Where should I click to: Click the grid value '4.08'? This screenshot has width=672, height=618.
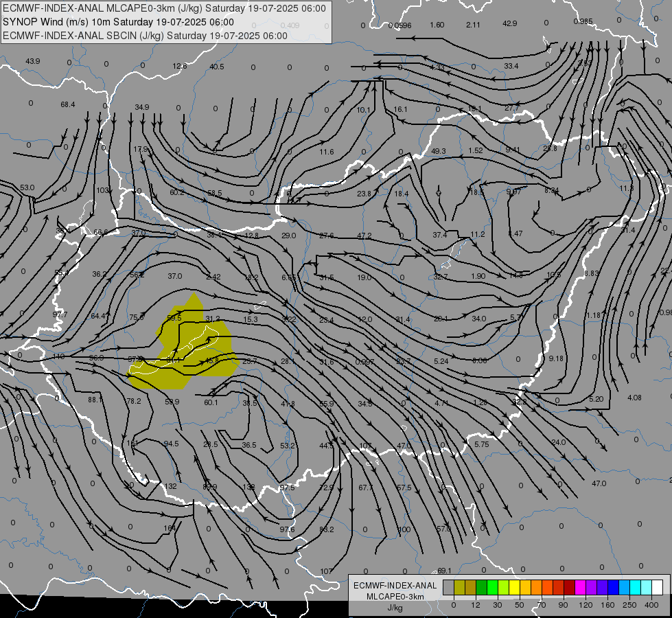(634, 398)
